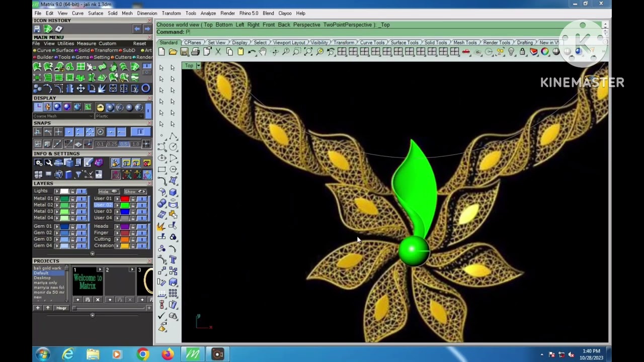Switch to the Curve Tools toolbar tab
644x362 pixels.
pyautogui.click(x=372, y=43)
